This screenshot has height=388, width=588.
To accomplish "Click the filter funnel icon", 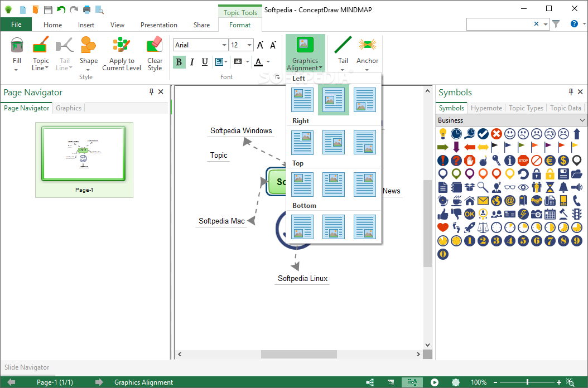I will [x=556, y=24].
